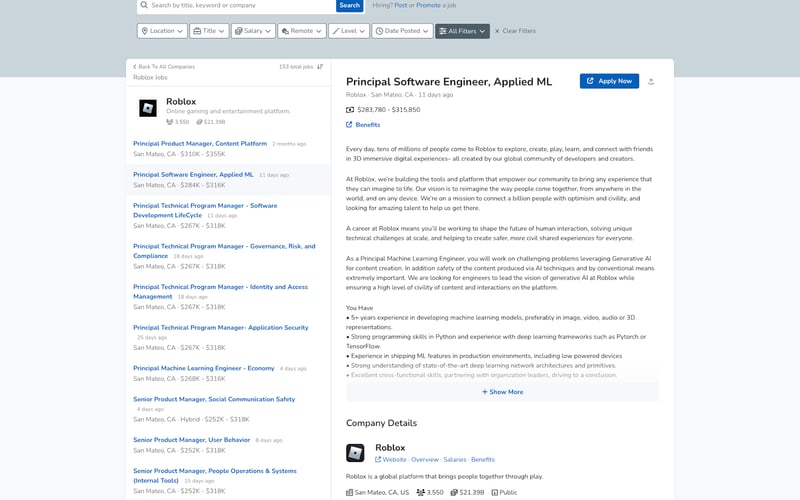Go Back To All Companies
Screen dimensions: 800x500
coord(164,67)
